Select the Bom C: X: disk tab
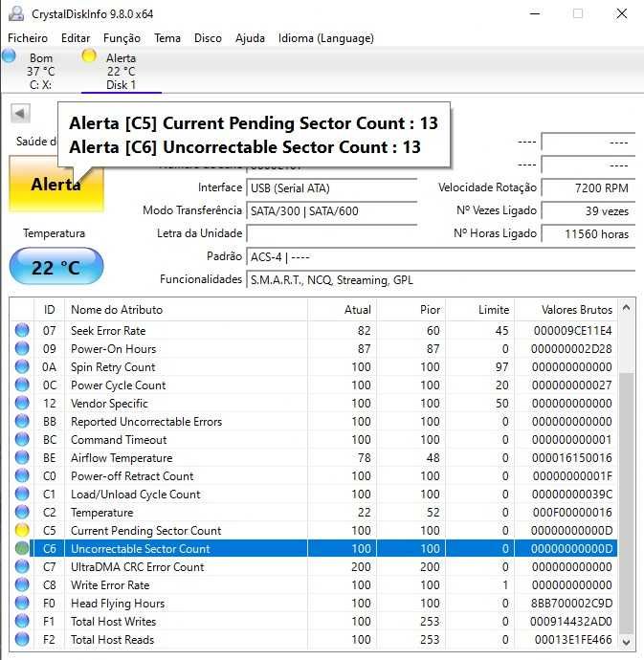Screen dimensions: 644x660 41,71
